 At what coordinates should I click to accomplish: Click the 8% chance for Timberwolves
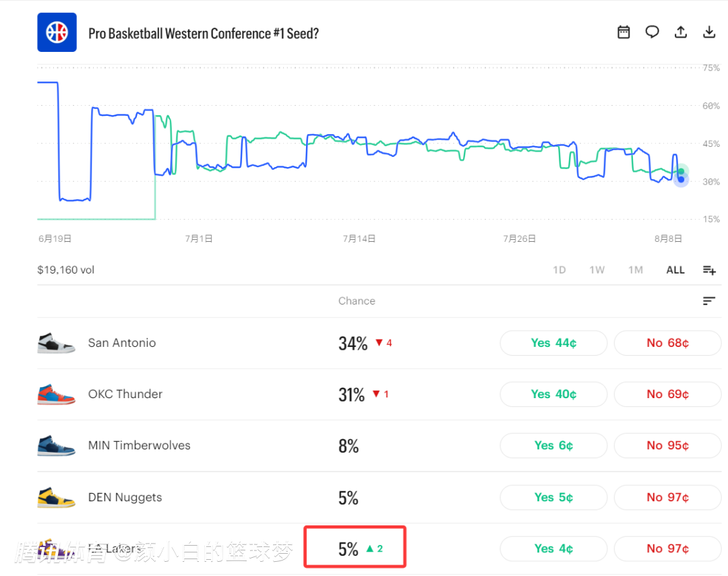point(348,446)
